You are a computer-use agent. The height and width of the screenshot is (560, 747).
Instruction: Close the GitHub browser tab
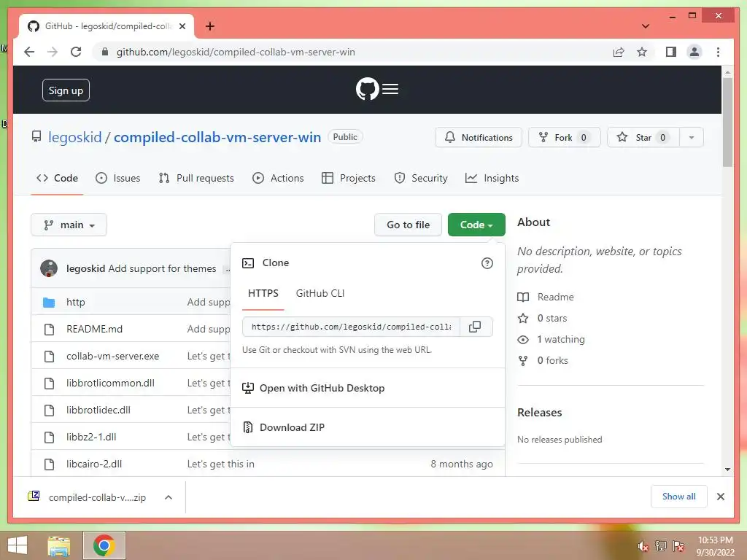click(182, 26)
